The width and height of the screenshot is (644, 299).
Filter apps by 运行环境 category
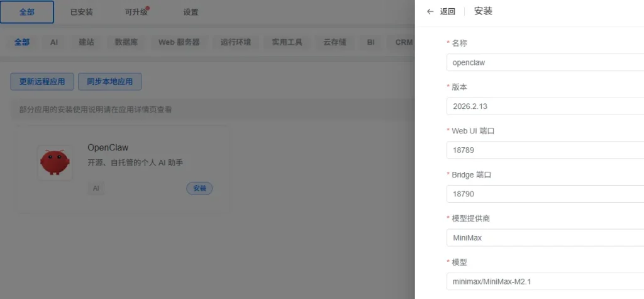[x=236, y=42]
